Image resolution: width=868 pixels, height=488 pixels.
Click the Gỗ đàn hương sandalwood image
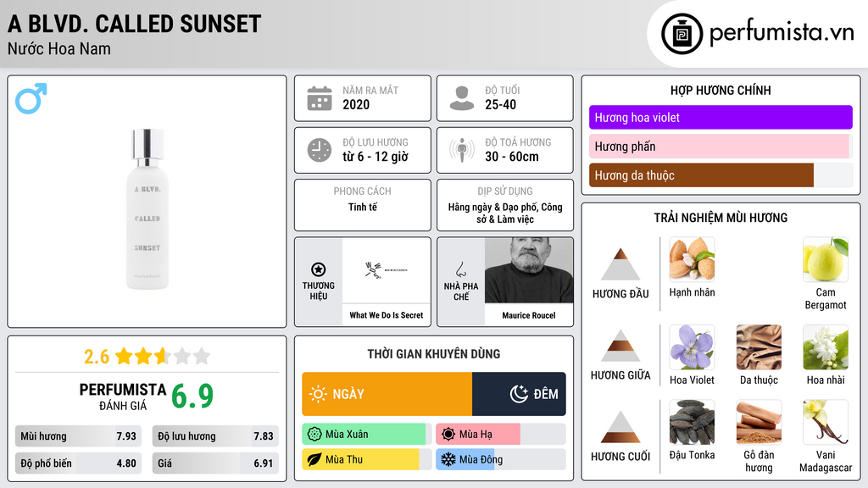(759, 422)
